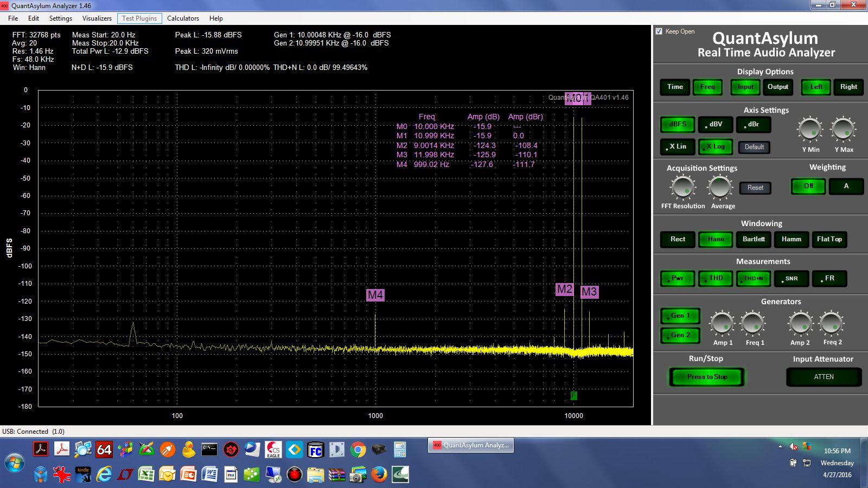Click the Freq 1 knob
The height and width of the screenshot is (488, 868).
click(x=753, y=324)
